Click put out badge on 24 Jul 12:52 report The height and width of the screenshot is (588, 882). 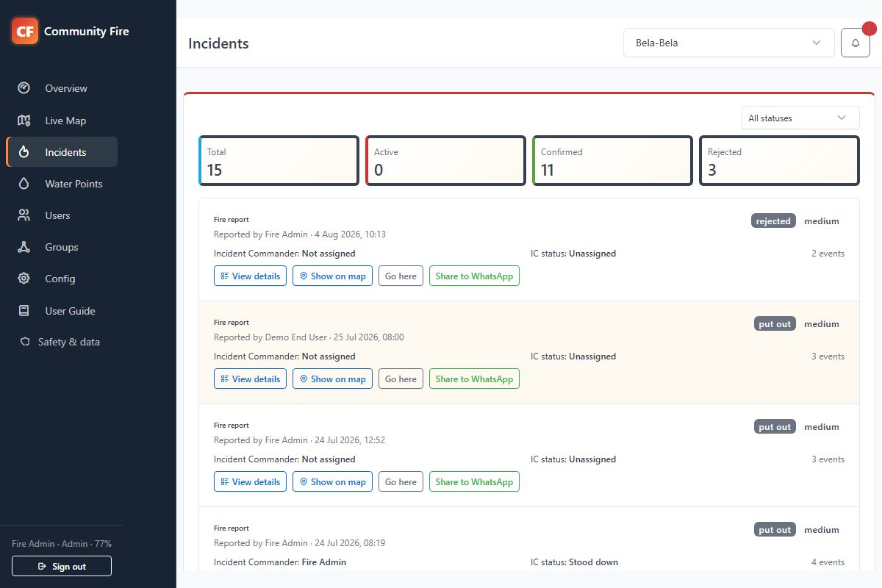pos(775,426)
